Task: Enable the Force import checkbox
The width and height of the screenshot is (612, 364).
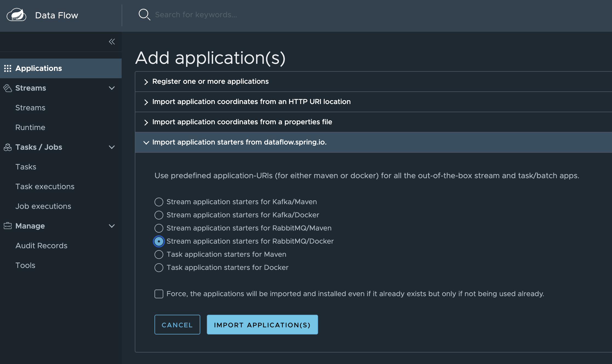Action: 159,294
